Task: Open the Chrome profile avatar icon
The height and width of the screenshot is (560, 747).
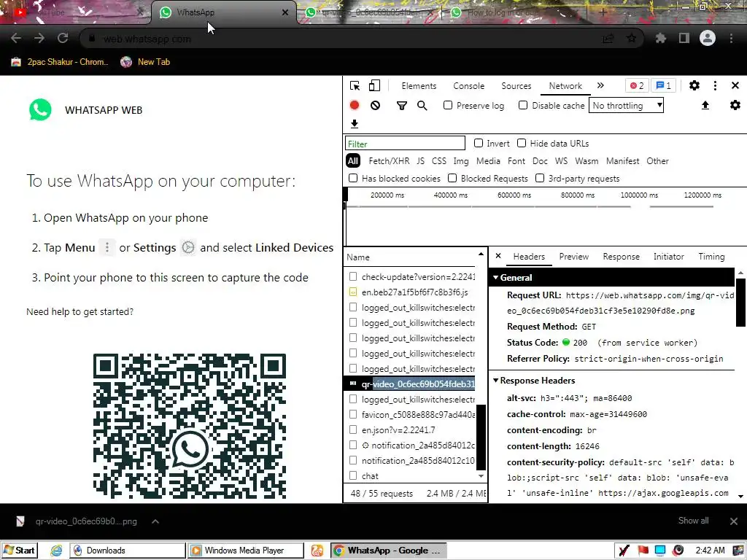Action: 708,38
